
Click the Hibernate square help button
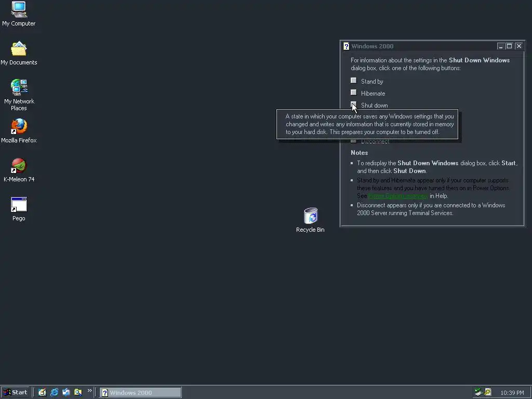[353, 92]
